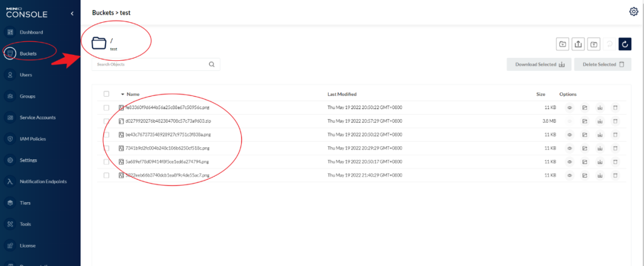Check the box for d0279920...zip file
This screenshot has height=266, width=644.
[106, 121]
